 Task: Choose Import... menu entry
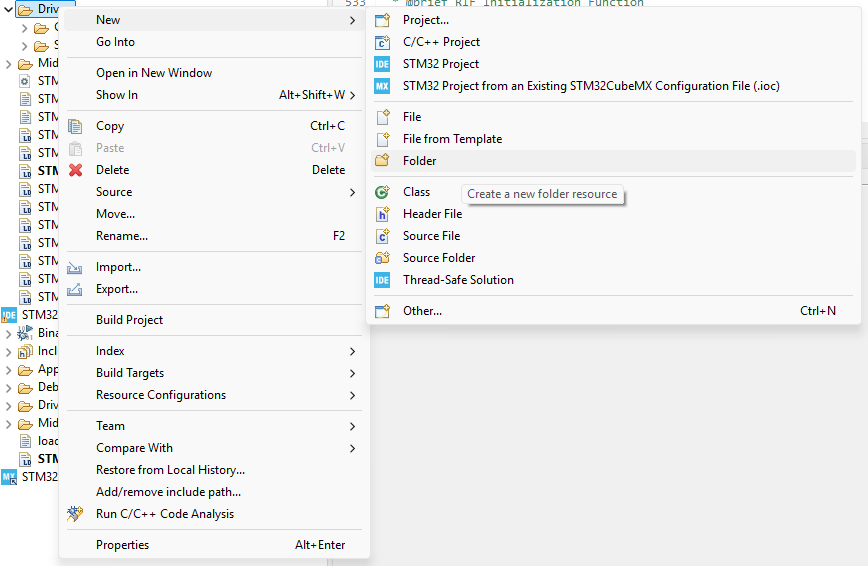coord(214,267)
